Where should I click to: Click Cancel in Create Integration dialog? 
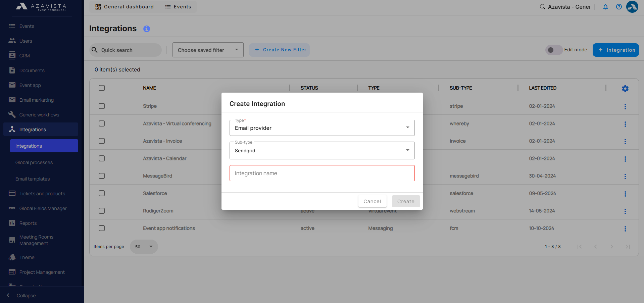372,201
